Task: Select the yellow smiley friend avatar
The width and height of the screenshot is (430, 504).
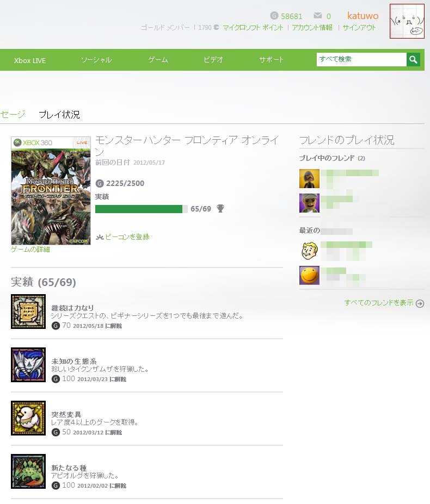Action: pyautogui.click(x=309, y=276)
